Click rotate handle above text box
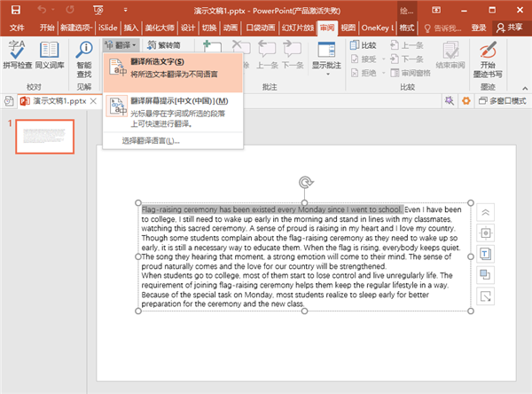The image size is (532, 394). pyautogui.click(x=305, y=183)
